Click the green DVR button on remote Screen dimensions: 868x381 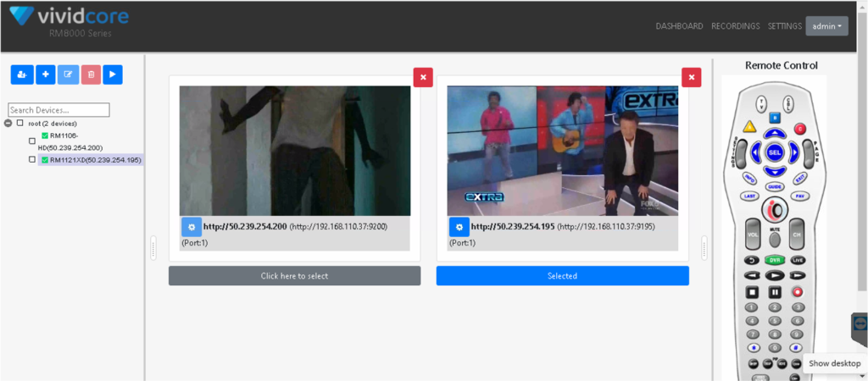tap(775, 260)
